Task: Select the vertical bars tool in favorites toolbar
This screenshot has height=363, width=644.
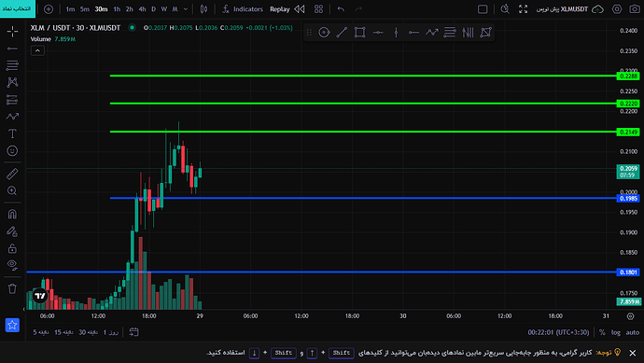Action: (x=468, y=33)
